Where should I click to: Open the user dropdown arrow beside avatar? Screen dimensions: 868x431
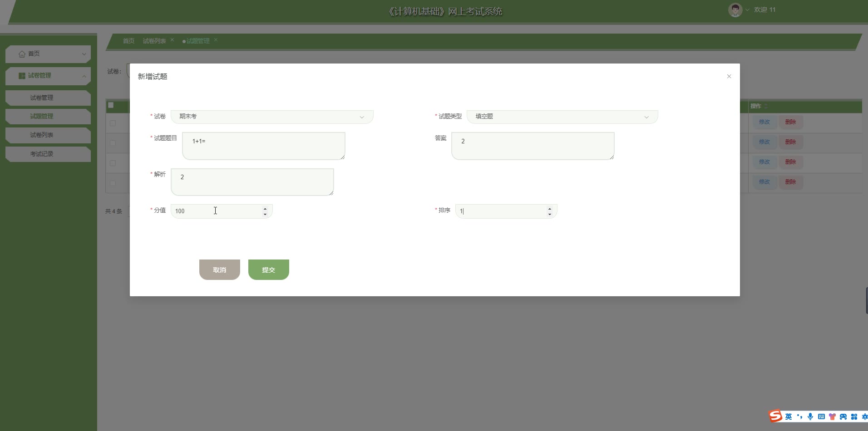click(x=747, y=10)
